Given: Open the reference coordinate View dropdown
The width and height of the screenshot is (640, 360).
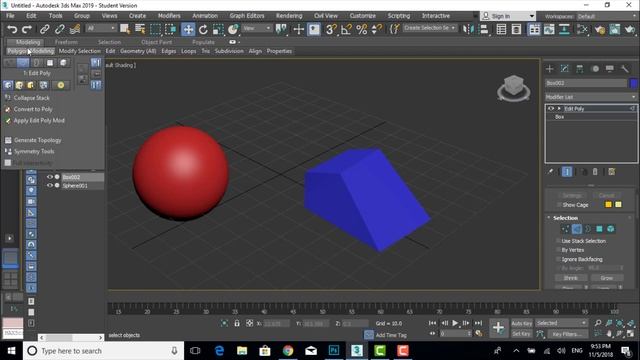Looking at the screenshot, I should pos(257,28).
